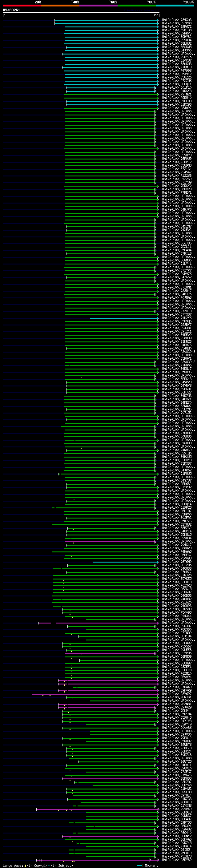Select hit UniRef100_Q19PZ5
The height and width of the screenshot is (868, 197).
click(176, 508)
